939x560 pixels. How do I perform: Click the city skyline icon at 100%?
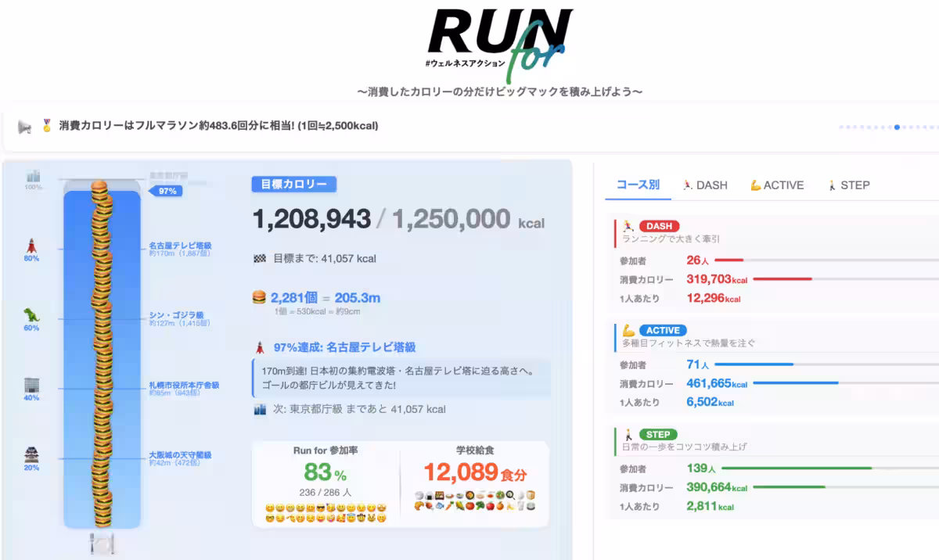pos(33,176)
